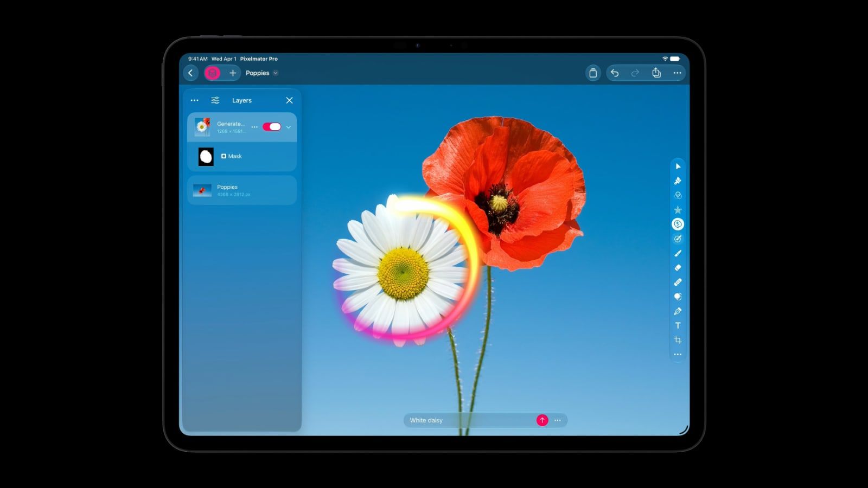Select the Shape circle tool
Viewport: 868px width, 488px height.
(x=678, y=297)
